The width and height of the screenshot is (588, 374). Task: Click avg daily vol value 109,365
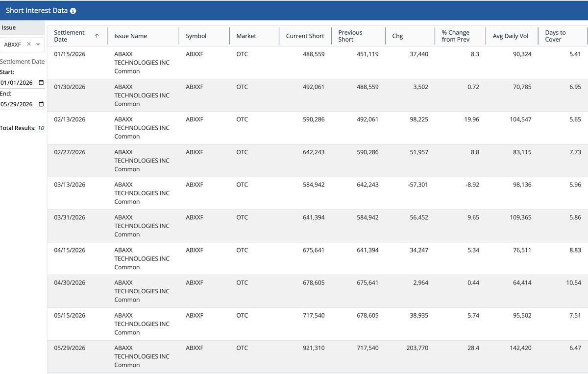(x=520, y=217)
